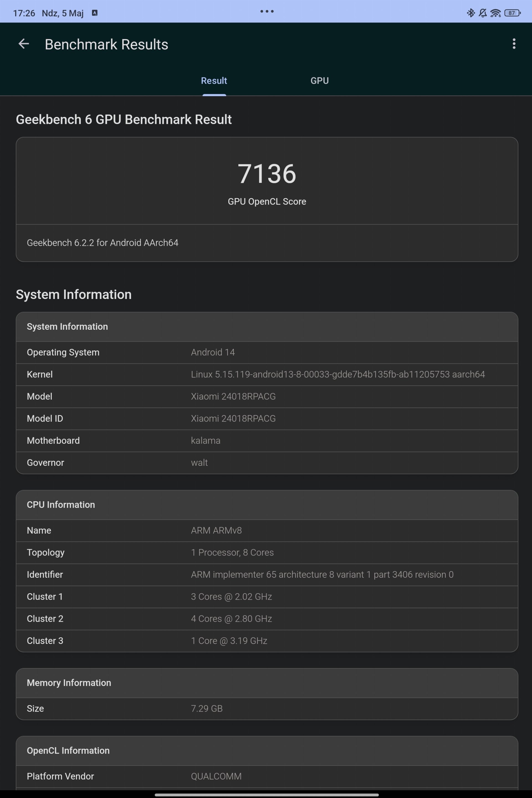Select the Result tab
This screenshot has height=798, width=532.
tap(214, 81)
